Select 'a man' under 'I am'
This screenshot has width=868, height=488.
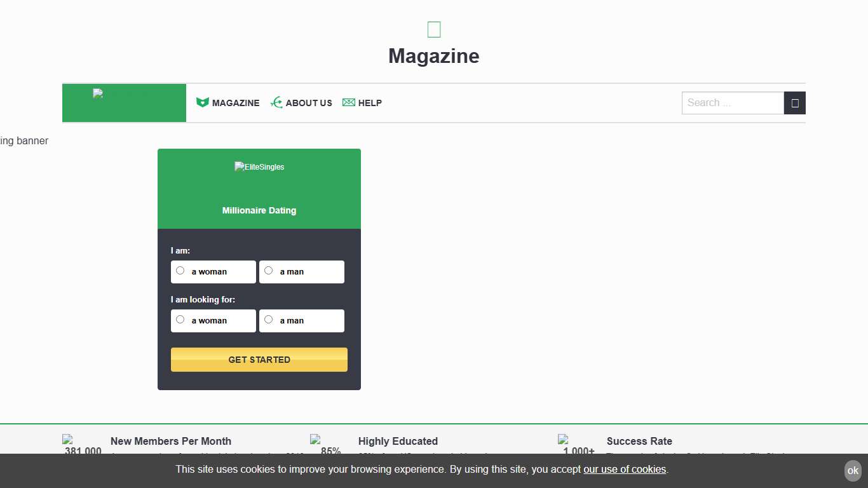point(268,270)
